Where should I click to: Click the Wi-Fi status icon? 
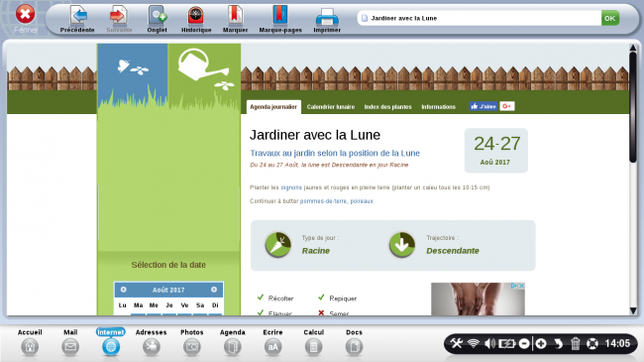pos(474,343)
